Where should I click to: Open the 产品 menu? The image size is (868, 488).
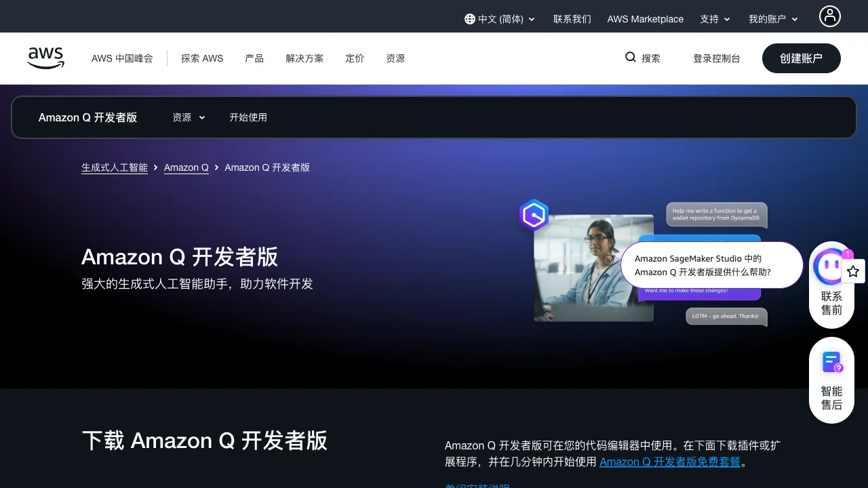pos(254,58)
